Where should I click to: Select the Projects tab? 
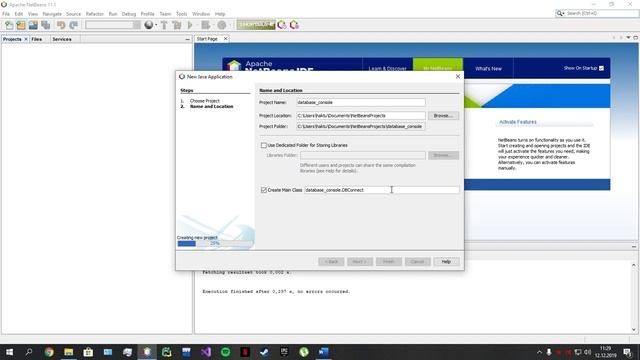coord(12,39)
